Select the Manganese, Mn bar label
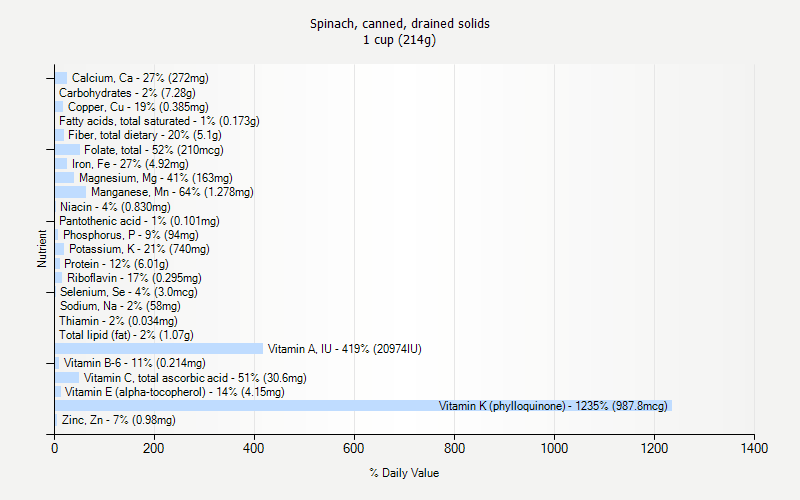The image size is (800, 500). (172, 192)
